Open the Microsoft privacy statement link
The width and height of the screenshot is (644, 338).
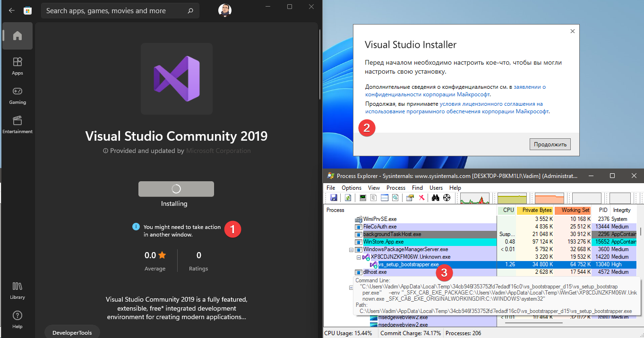point(455,91)
